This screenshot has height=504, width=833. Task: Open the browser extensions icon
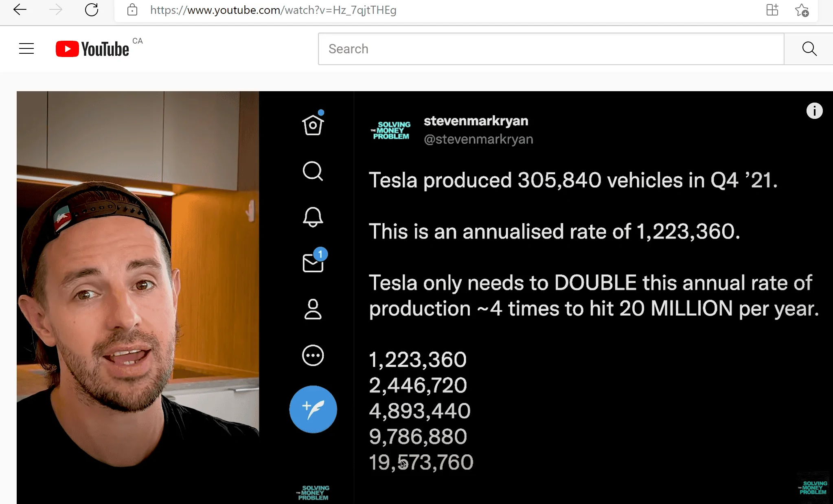click(x=772, y=10)
